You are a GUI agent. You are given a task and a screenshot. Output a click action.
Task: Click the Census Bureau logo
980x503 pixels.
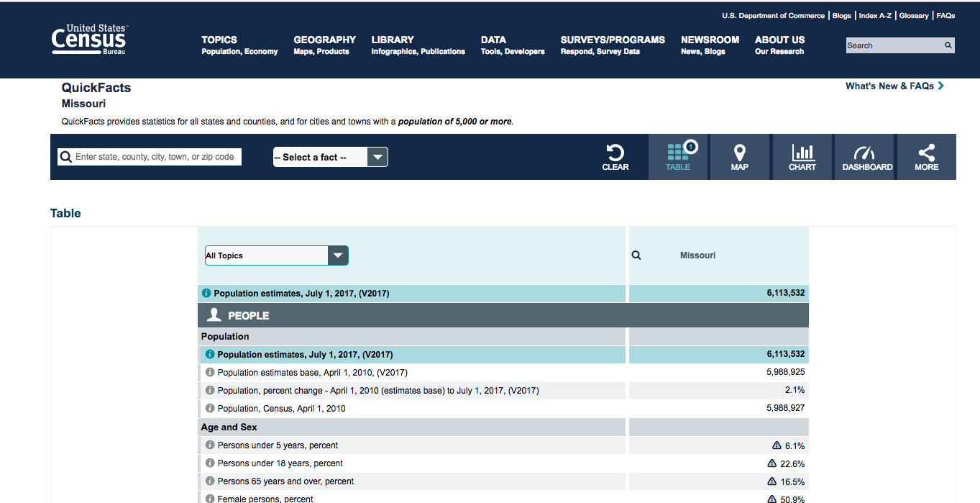[88, 40]
